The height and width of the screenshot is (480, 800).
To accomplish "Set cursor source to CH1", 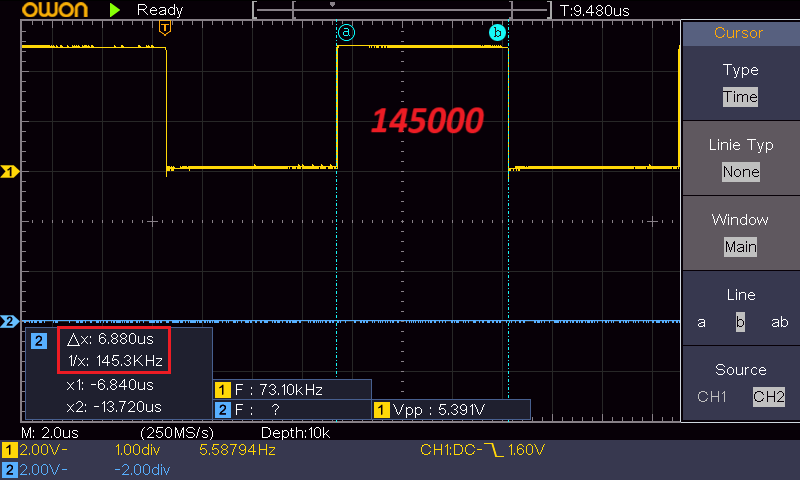I will click(712, 397).
